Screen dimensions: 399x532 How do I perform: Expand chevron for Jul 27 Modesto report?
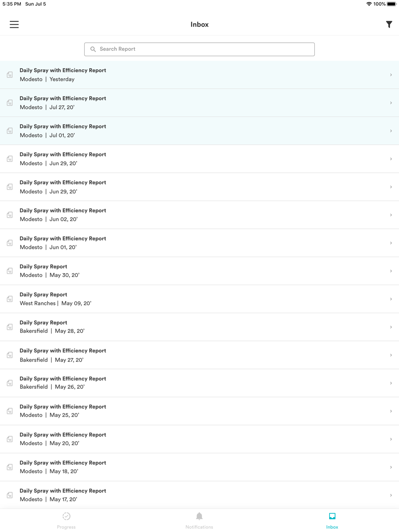coord(391,103)
